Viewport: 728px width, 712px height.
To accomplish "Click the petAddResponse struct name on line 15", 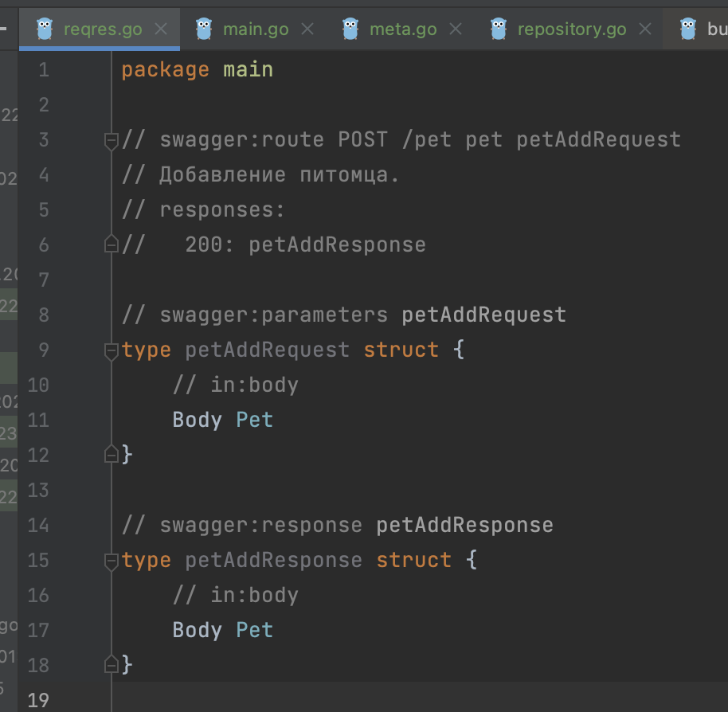I will [x=273, y=560].
